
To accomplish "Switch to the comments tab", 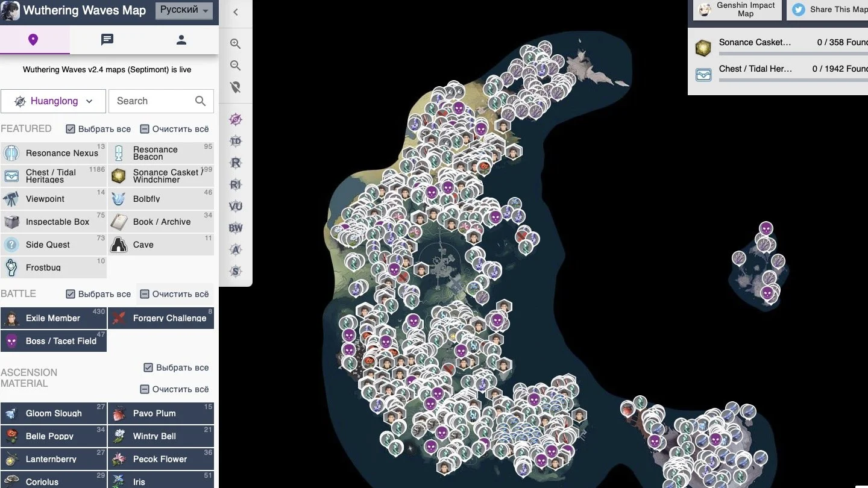I will [x=107, y=40].
